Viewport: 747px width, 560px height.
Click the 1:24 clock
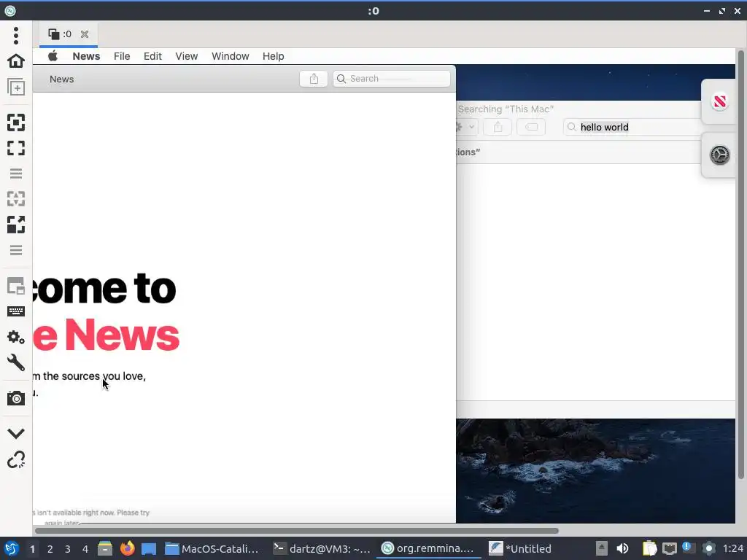point(732,548)
